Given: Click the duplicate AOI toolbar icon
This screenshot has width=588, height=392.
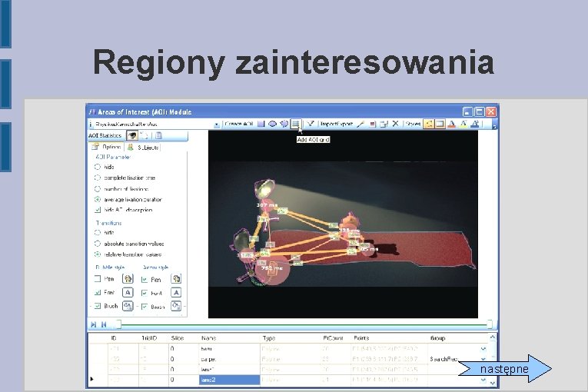Looking at the screenshot, I should click(x=384, y=124).
